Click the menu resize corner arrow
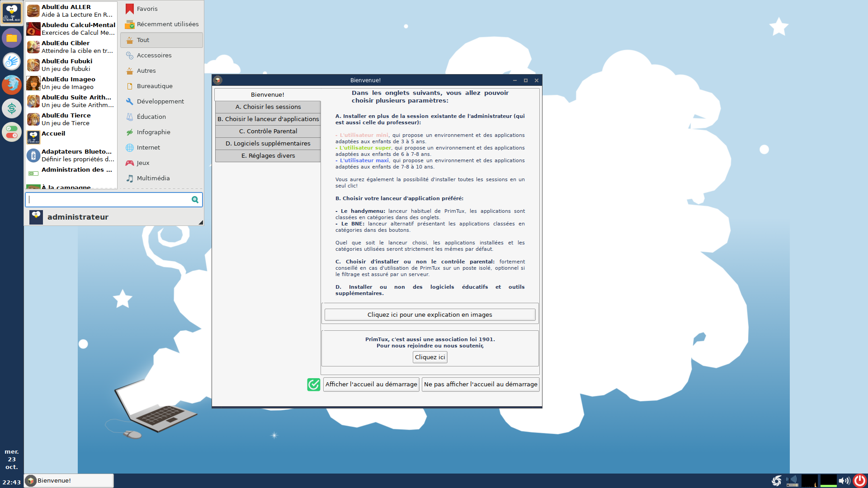This screenshot has height=488, width=868. [x=201, y=222]
